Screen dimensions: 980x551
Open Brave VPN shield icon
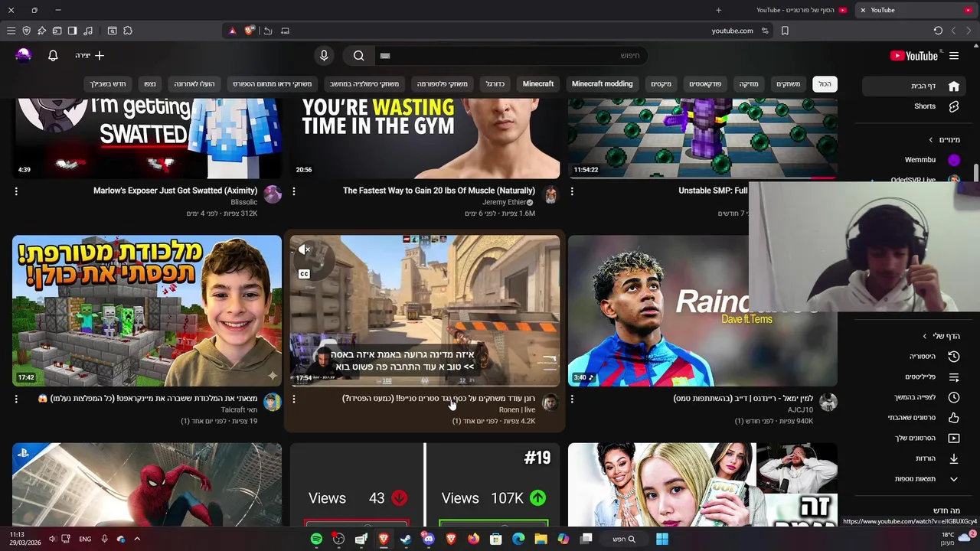(x=26, y=31)
